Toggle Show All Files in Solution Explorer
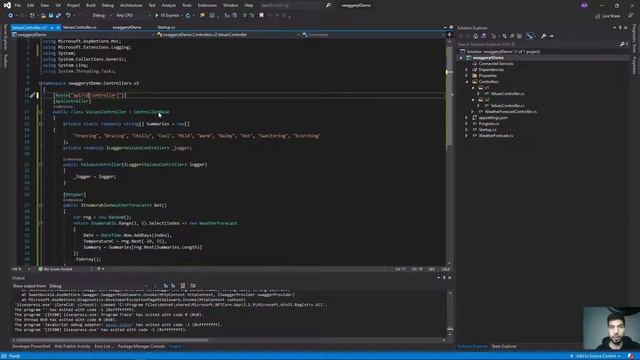 (x=519, y=36)
